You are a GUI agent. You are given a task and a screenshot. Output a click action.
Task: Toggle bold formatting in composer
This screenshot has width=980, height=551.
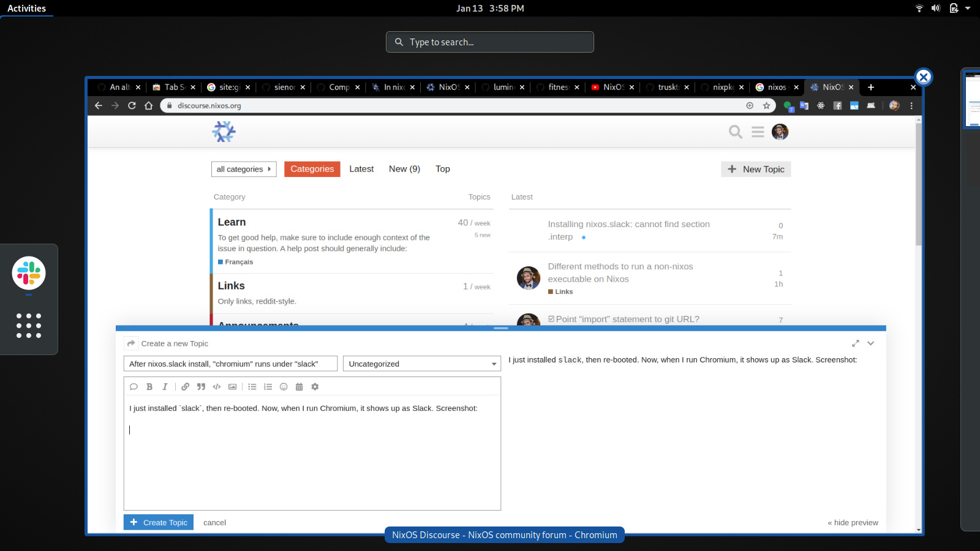149,387
